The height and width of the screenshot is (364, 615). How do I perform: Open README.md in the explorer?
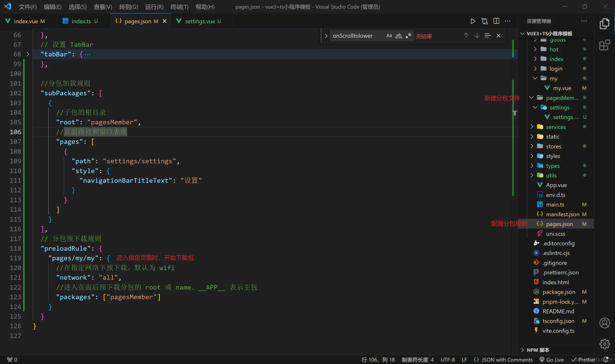click(x=558, y=311)
